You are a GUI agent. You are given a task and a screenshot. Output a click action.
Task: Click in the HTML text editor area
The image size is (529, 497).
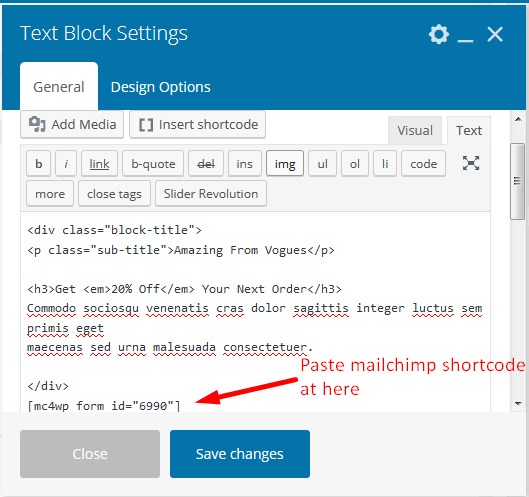point(255,312)
